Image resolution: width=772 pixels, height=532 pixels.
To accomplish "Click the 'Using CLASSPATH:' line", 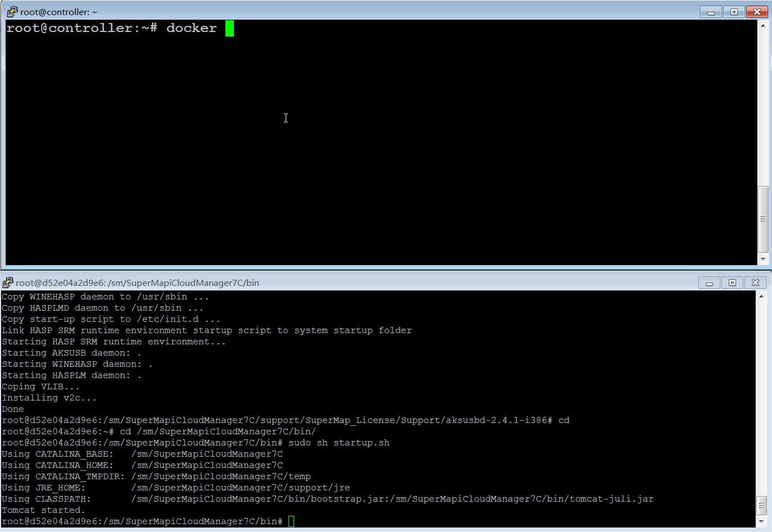I will click(328, 499).
